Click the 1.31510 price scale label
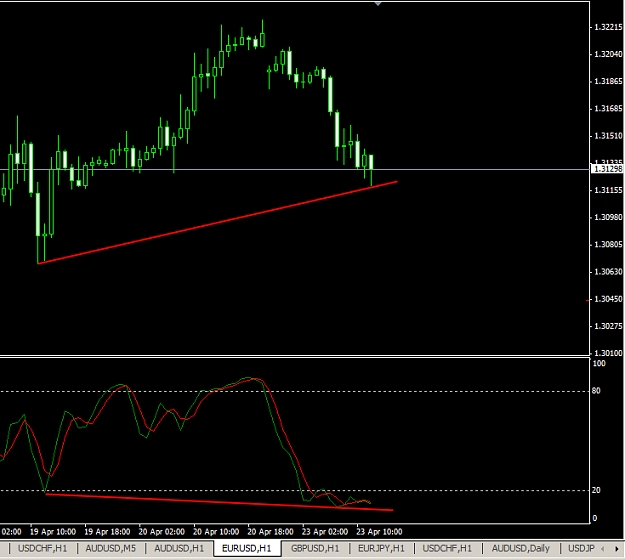 coord(608,136)
